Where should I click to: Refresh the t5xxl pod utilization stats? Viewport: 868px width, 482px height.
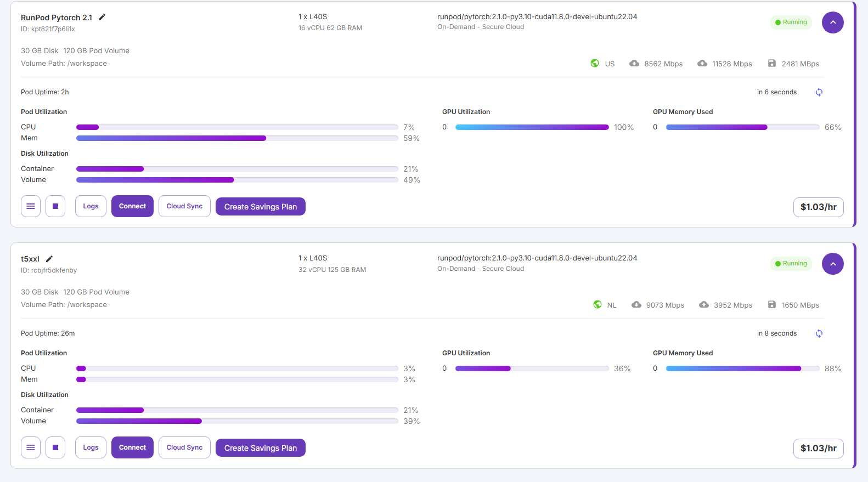(x=819, y=333)
